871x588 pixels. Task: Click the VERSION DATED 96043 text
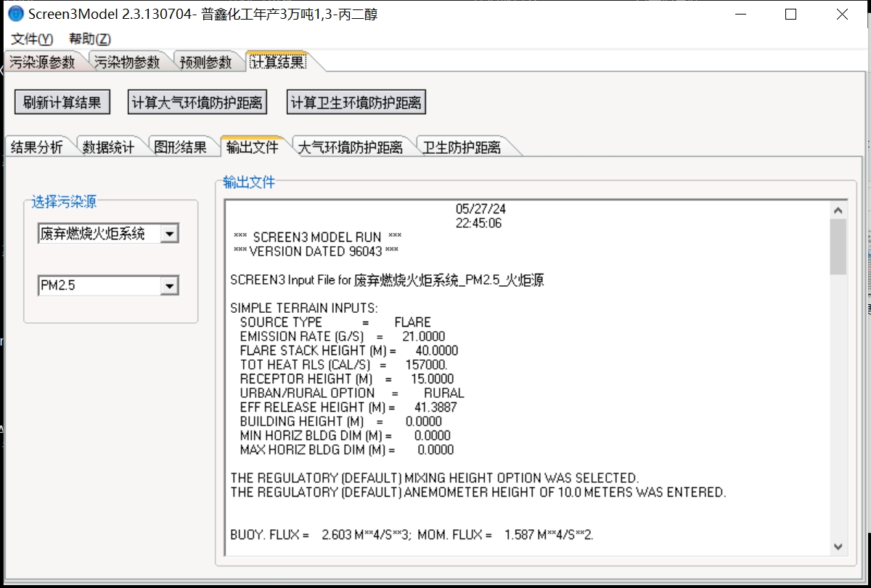coord(316,251)
